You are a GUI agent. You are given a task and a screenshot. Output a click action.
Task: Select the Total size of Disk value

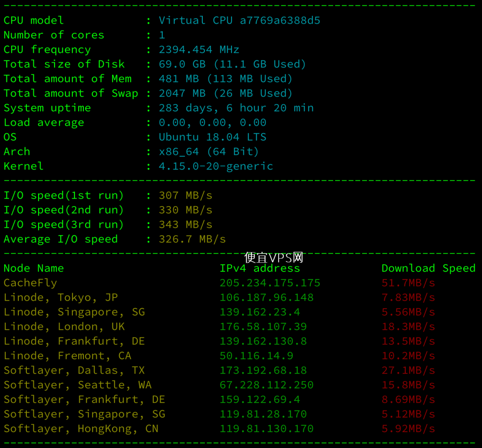click(x=233, y=64)
